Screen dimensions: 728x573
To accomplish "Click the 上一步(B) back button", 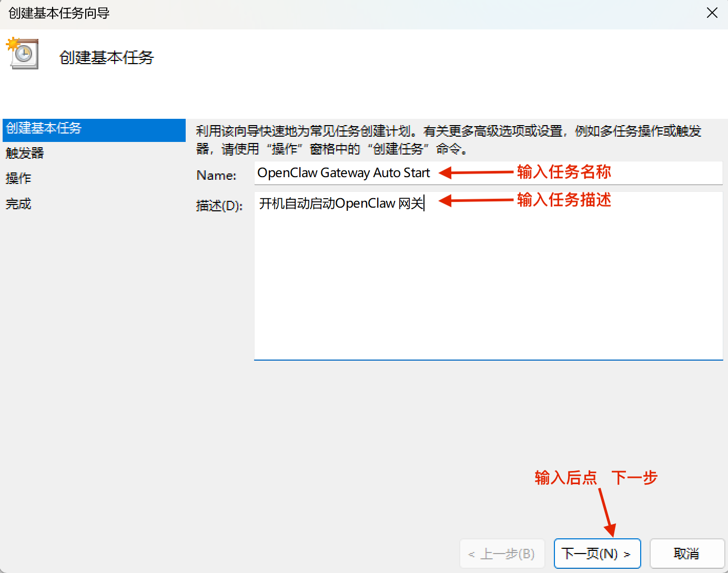I will point(502,554).
